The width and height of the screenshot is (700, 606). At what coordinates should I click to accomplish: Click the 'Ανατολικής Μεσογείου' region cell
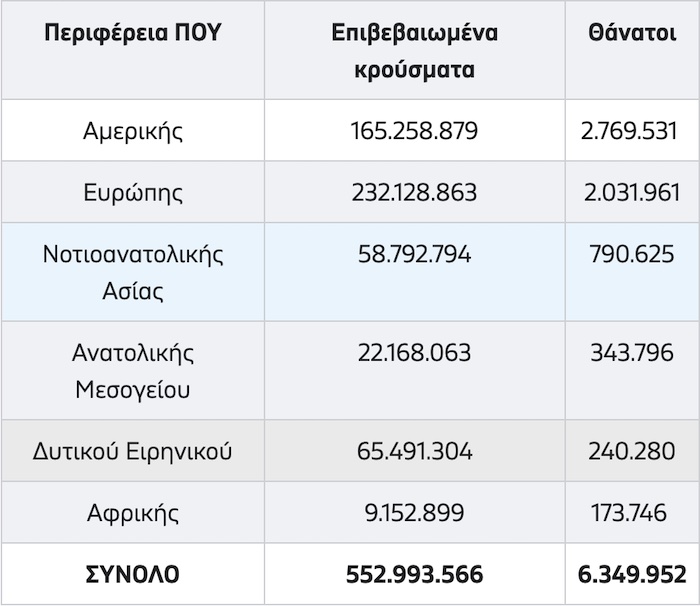coord(133,371)
